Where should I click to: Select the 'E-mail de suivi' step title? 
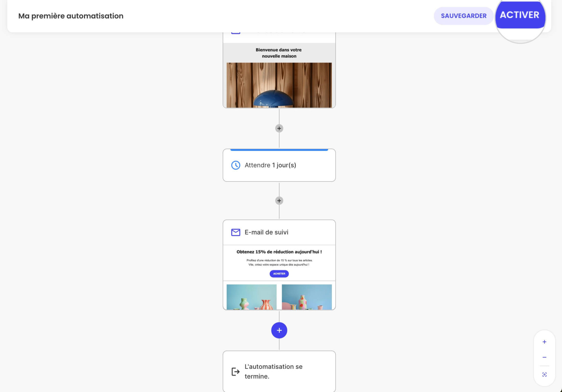266,232
